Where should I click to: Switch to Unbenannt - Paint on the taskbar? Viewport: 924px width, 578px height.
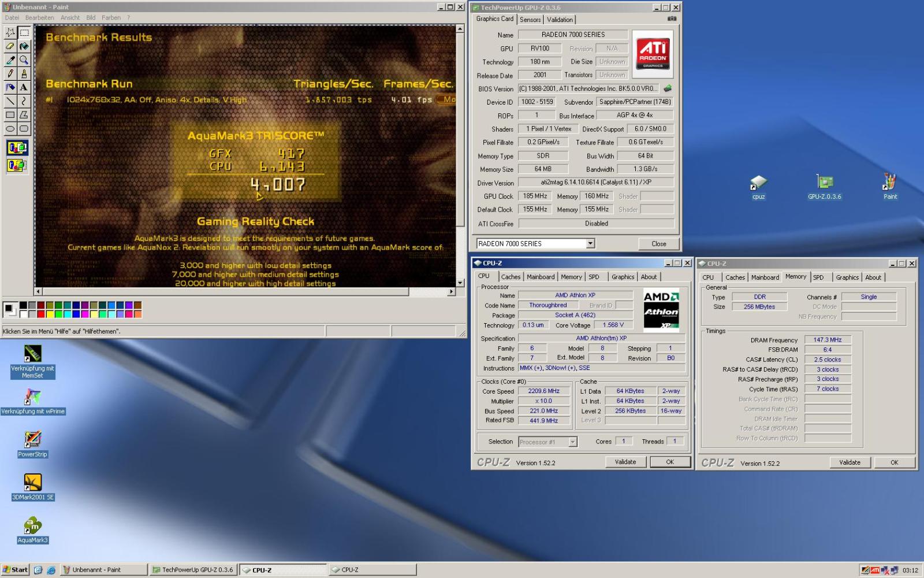(103, 570)
